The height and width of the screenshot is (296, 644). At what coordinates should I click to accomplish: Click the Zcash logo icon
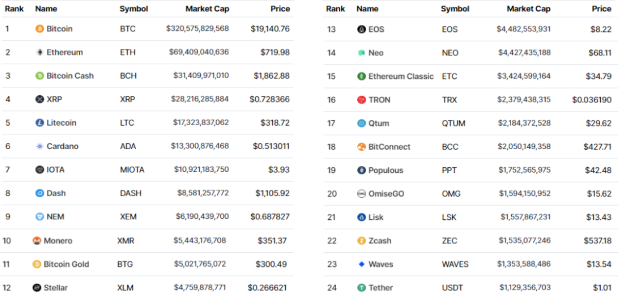point(361,241)
